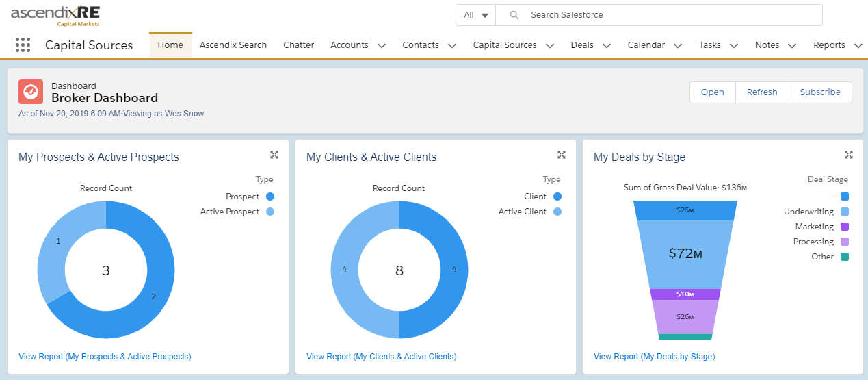Open the Calendar tab

[646, 45]
